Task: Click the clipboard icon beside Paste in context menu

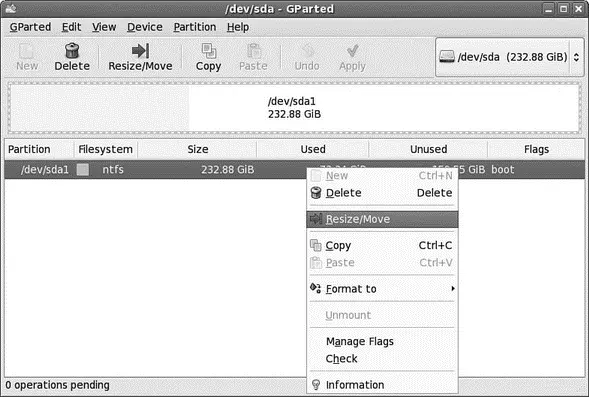Action: tap(316, 263)
